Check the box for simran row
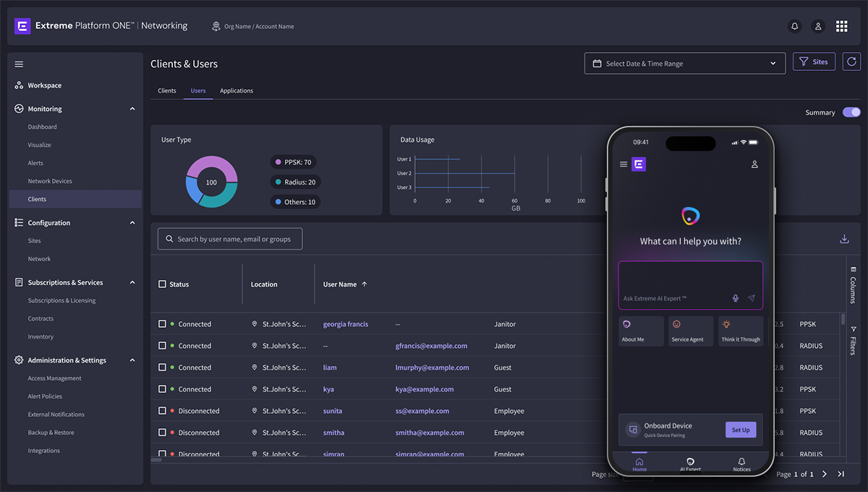Screen dimensions: 868x492 162,454
